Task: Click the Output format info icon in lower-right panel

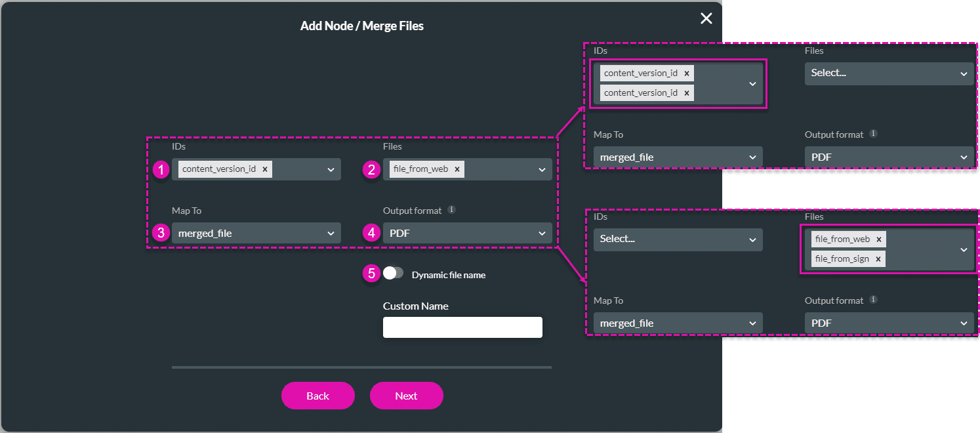Action: point(873,299)
